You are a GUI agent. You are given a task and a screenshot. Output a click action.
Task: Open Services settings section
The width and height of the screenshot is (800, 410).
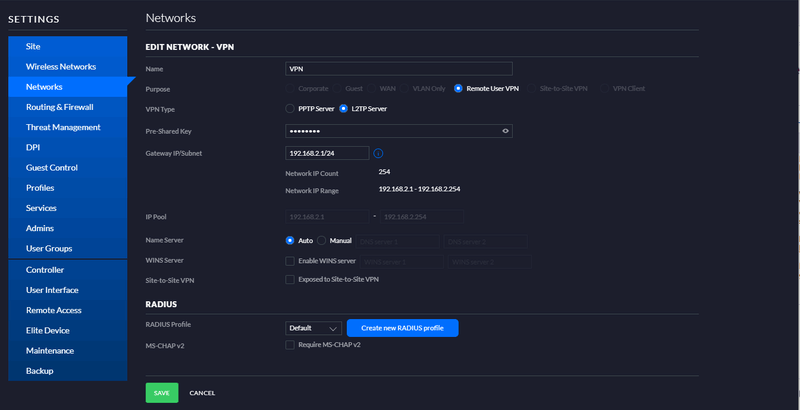click(67, 208)
